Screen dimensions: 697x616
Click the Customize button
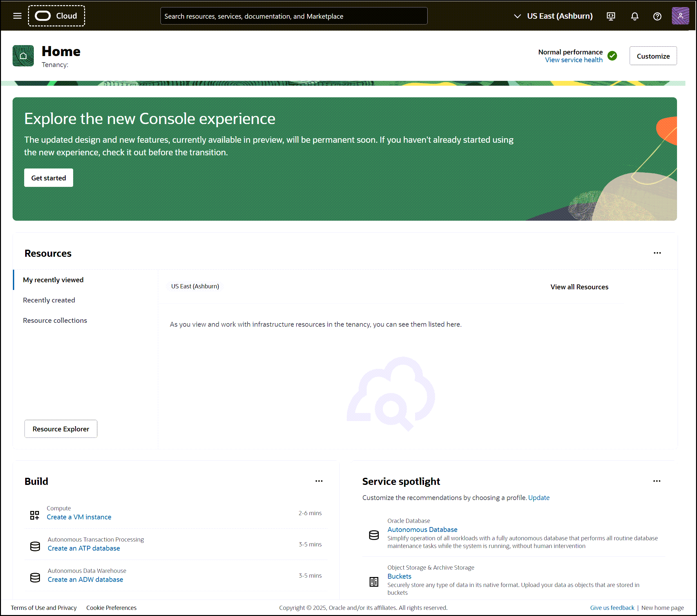pyautogui.click(x=653, y=56)
